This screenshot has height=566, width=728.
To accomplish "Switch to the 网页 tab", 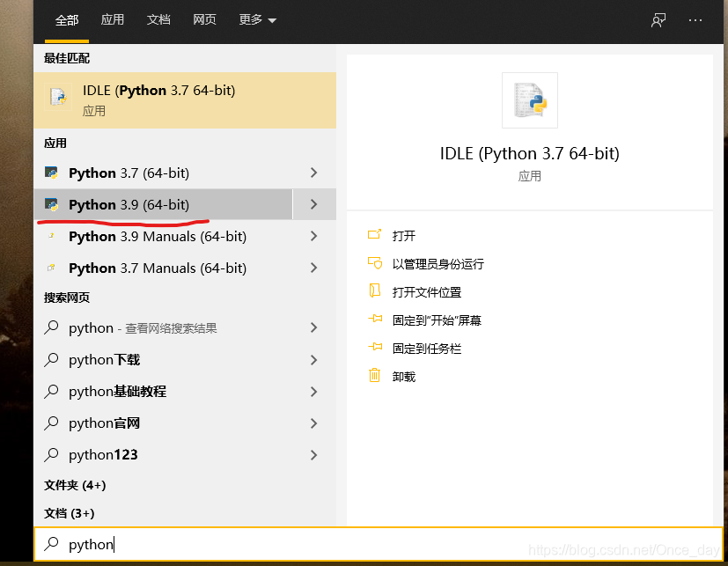I will 204,19.
